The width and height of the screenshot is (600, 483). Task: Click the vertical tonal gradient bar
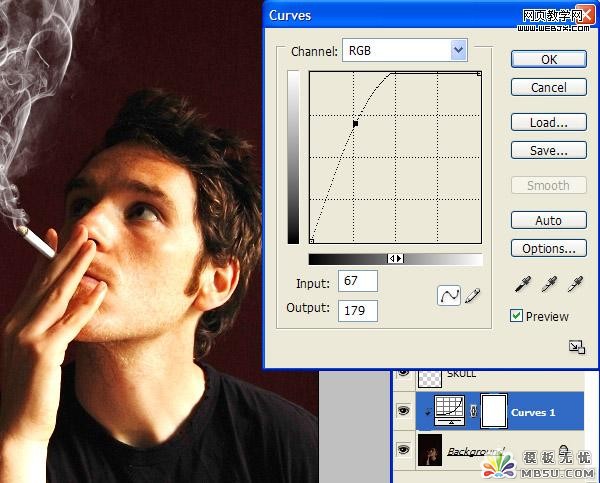[293, 157]
